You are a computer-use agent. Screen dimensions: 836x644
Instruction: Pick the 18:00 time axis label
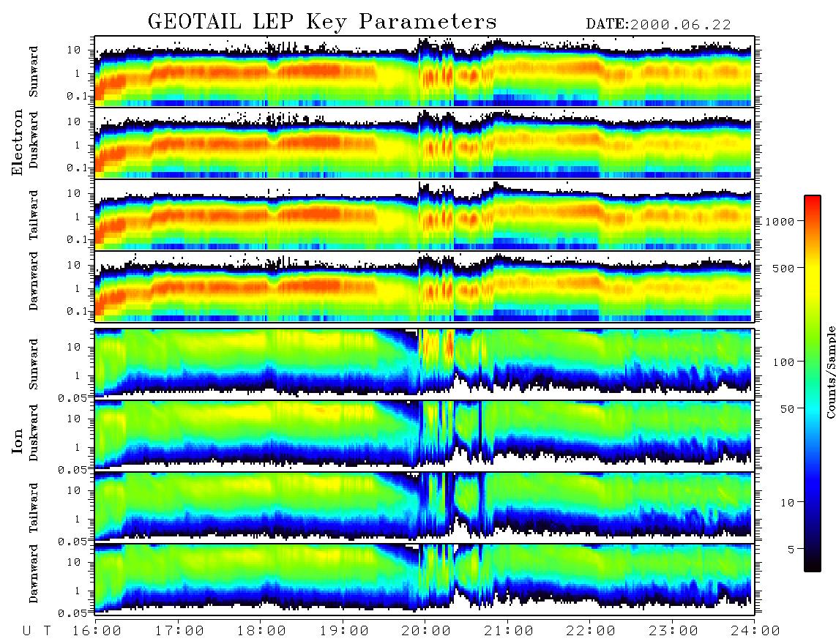point(261,631)
